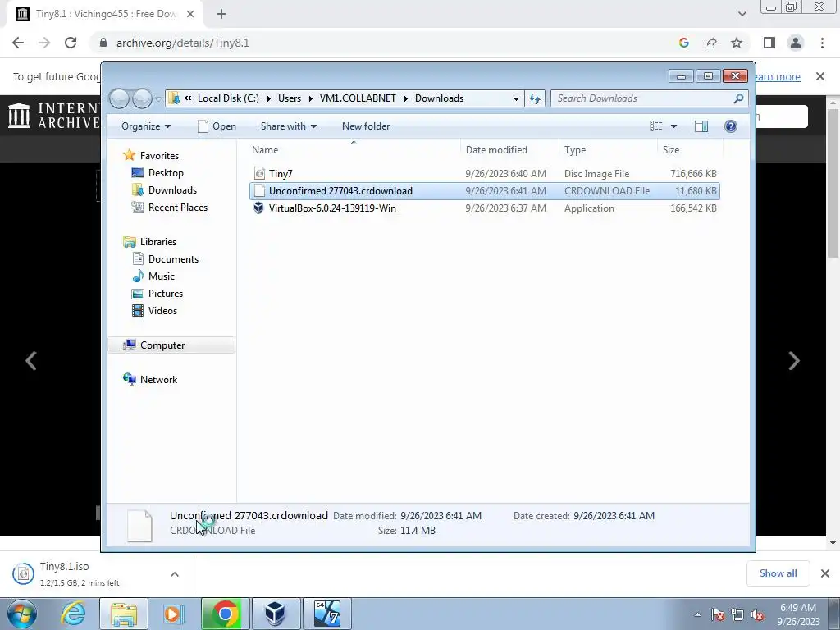Click the VM1.COLLABNET breadcrumb segment
Viewport: 840px width, 630px height.
(x=358, y=98)
